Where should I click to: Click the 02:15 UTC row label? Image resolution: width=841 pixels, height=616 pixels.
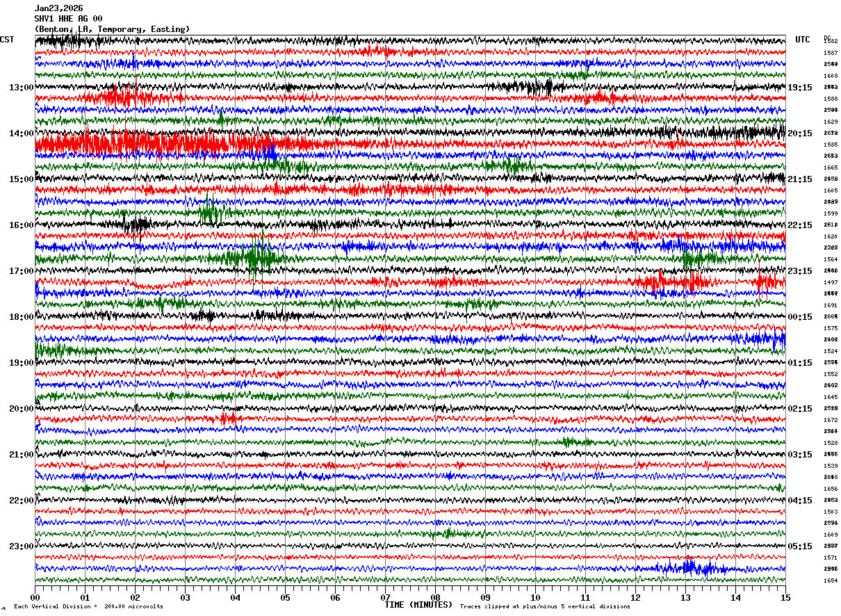pyautogui.click(x=800, y=409)
